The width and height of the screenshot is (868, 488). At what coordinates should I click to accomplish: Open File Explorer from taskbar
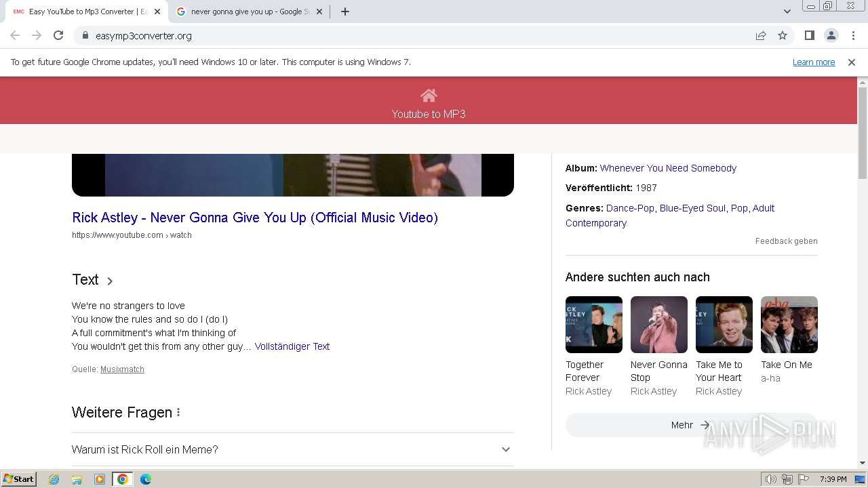click(x=77, y=479)
